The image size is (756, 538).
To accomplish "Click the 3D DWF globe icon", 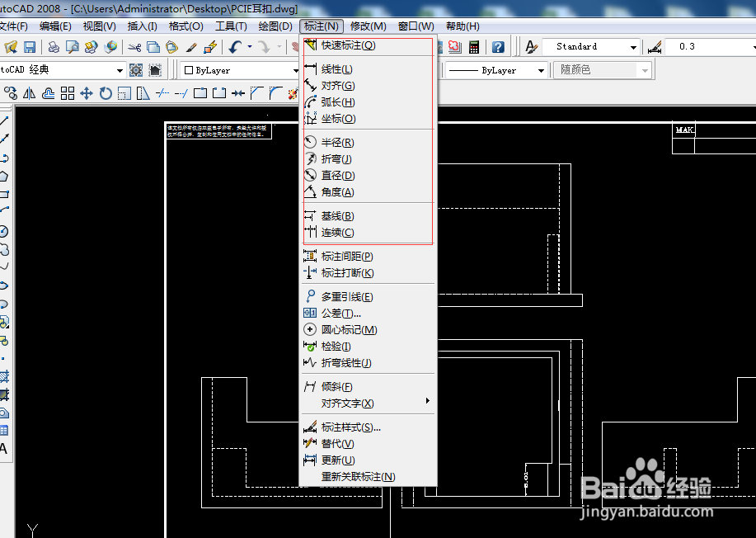I will pos(110,47).
